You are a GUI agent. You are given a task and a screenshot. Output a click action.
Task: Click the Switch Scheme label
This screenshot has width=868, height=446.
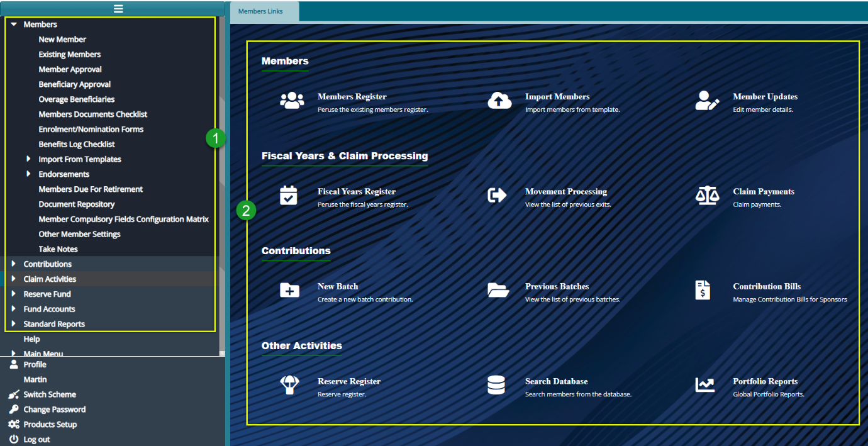pyautogui.click(x=50, y=394)
